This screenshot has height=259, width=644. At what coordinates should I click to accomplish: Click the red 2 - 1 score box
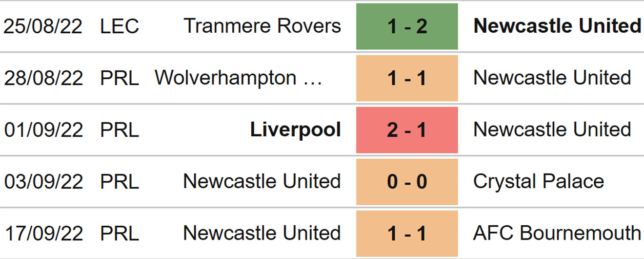point(407,130)
